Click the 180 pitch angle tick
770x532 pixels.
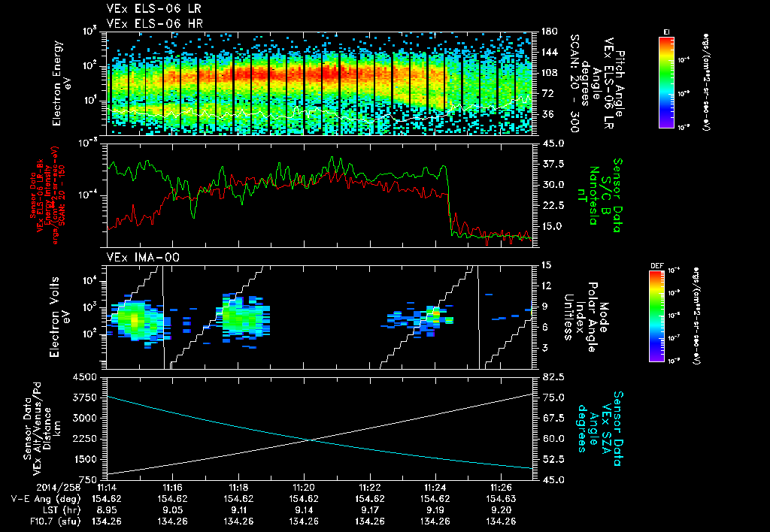(x=549, y=32)
